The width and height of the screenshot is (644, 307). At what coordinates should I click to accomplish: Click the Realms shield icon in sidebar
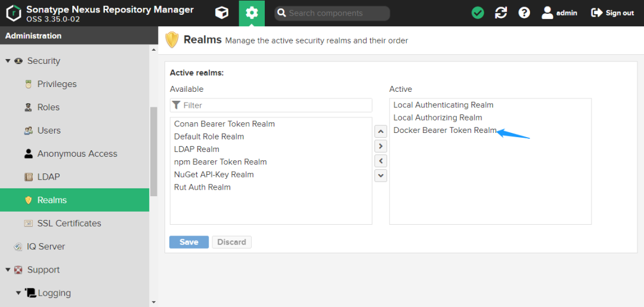[29, 200]
